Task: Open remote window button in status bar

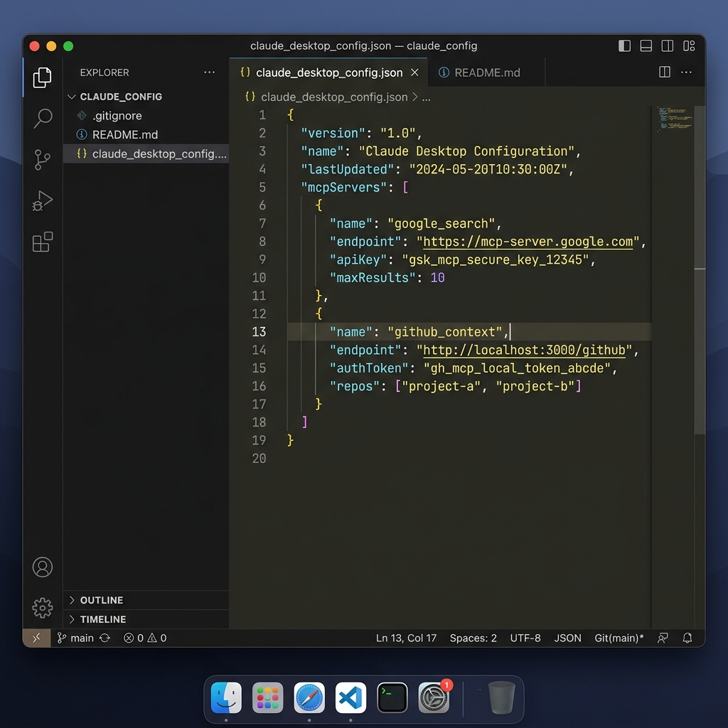Action: coord(36,638)
